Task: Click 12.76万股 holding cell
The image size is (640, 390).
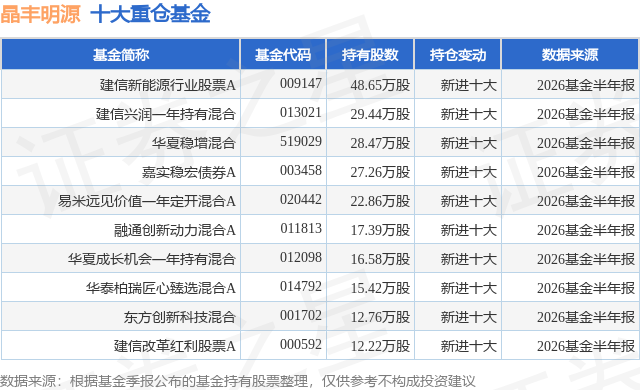Action: (380, 317)
